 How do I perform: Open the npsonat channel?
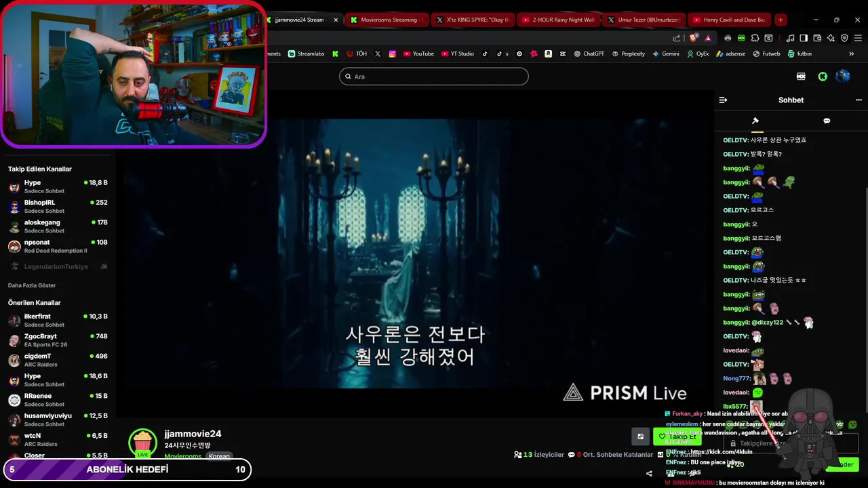point(58,246)
